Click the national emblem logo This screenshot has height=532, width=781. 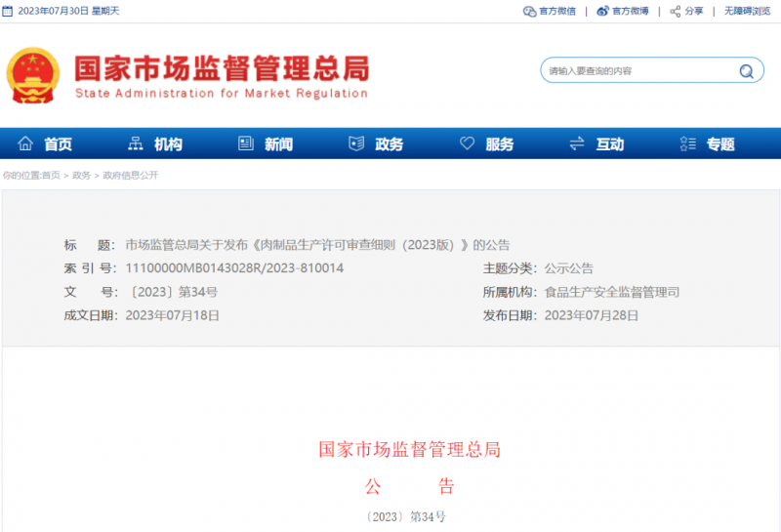(32, 75)
